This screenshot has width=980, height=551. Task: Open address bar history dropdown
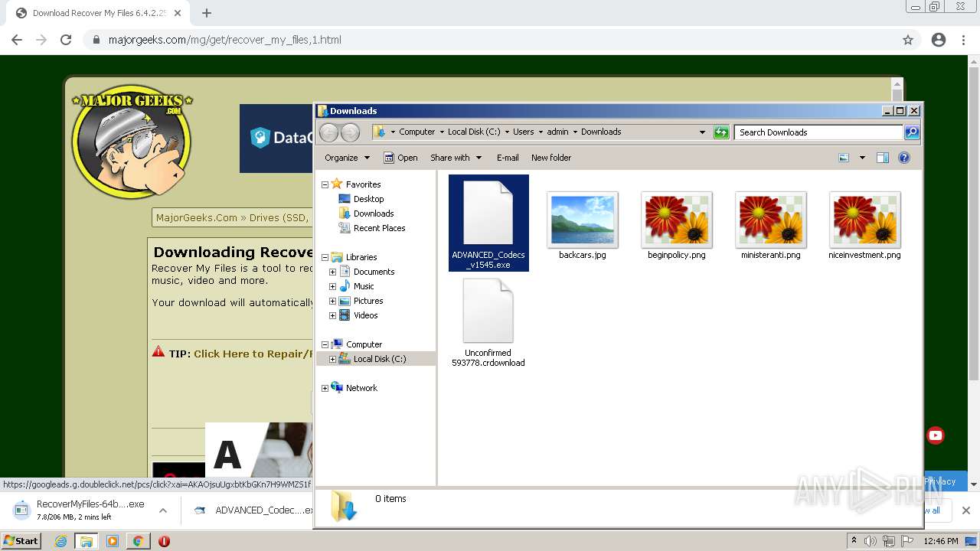coord(702,132)
